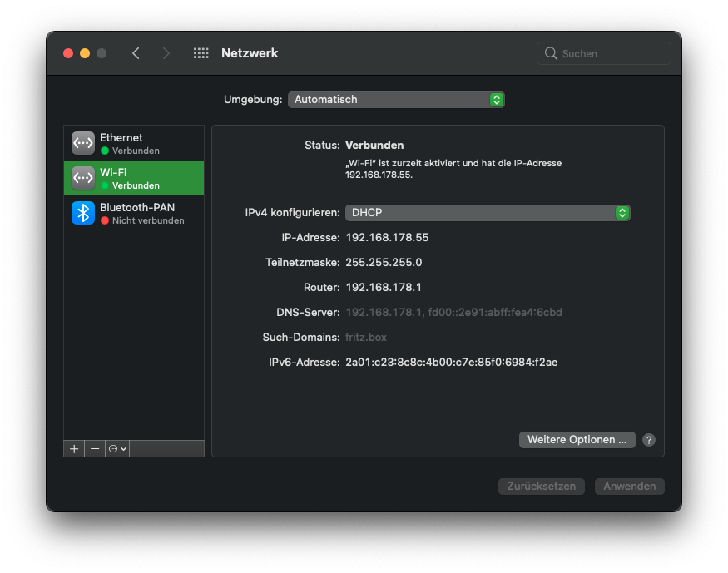Open the Umgebung location dropdown

pos(396,100)
